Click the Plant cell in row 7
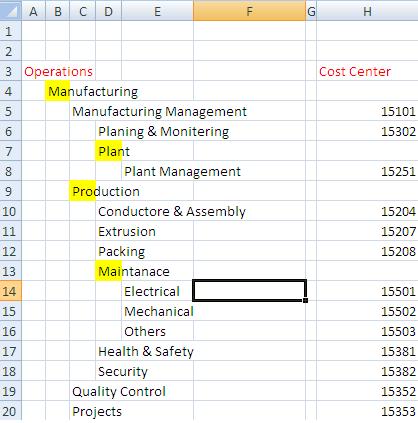This screenshot has height=423, width=418. coord(114,151)
